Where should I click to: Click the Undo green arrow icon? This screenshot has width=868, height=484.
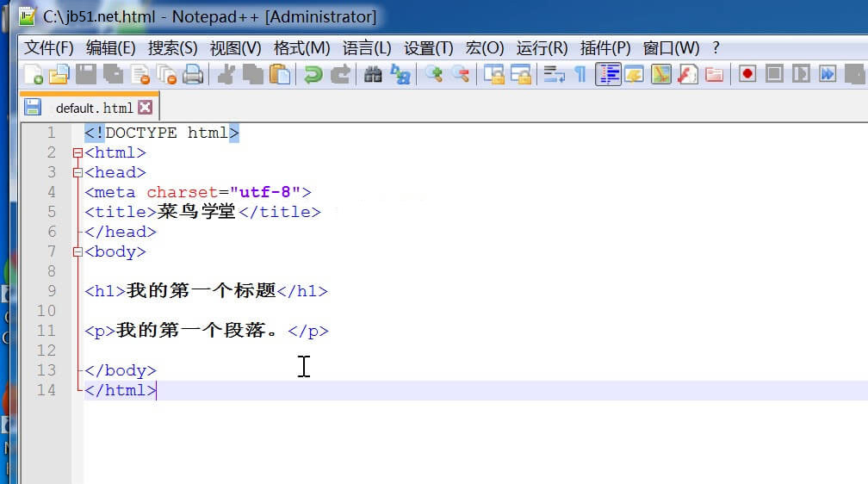(313, 75)
